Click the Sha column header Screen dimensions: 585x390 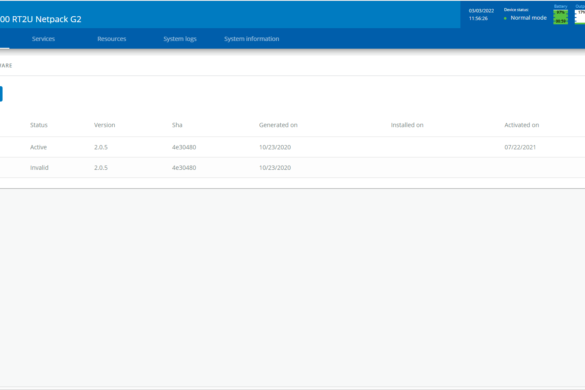(x=177, y=125)
